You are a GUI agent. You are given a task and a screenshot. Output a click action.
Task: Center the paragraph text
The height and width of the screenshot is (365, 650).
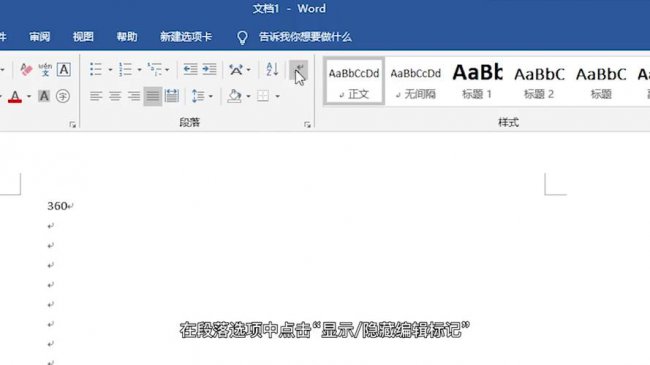pos(115,96)
